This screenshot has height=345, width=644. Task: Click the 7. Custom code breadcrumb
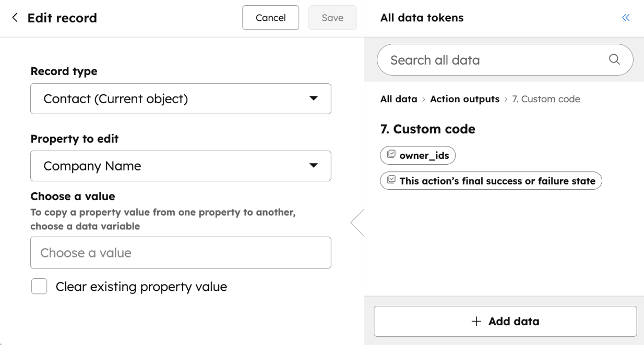546,99
